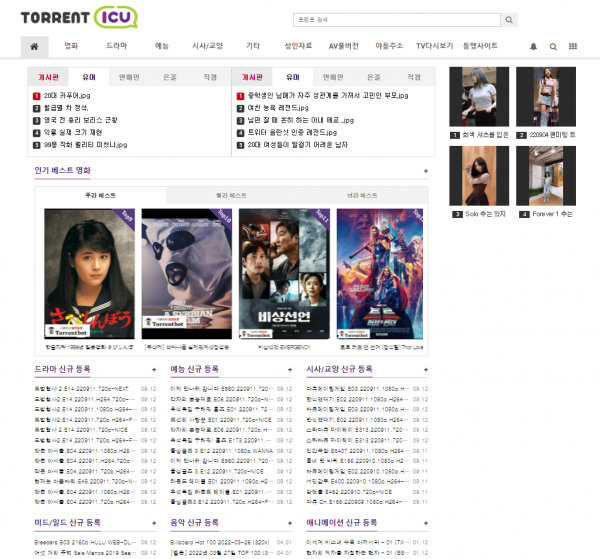Open the grid menu icon

pos(572,46)
